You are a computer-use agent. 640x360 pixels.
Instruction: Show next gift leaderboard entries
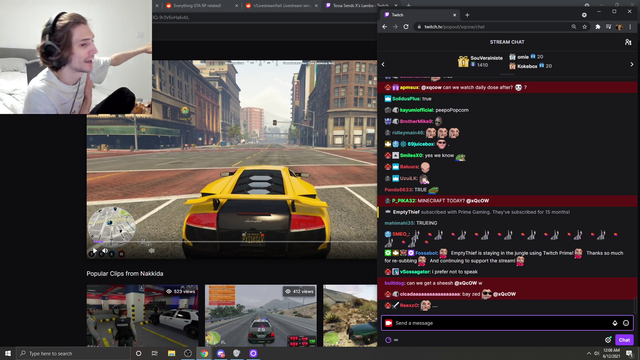[632, 64]
